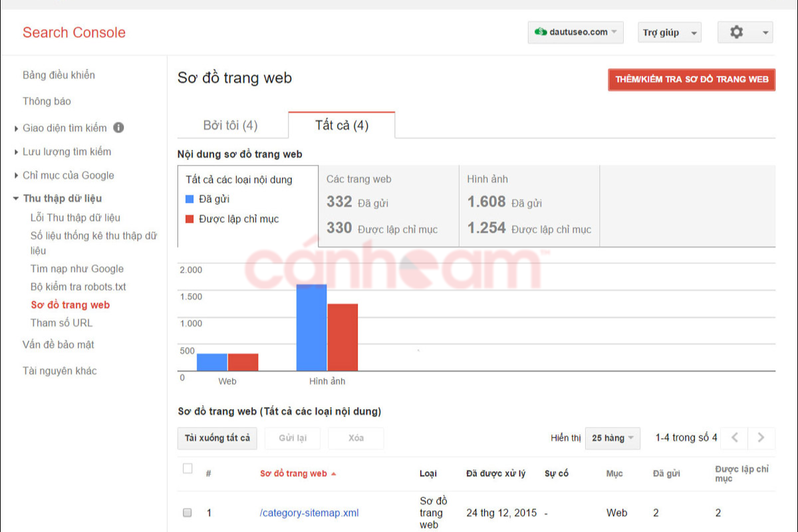
Task: Click the Loại column header
Action: pos(428,473)
